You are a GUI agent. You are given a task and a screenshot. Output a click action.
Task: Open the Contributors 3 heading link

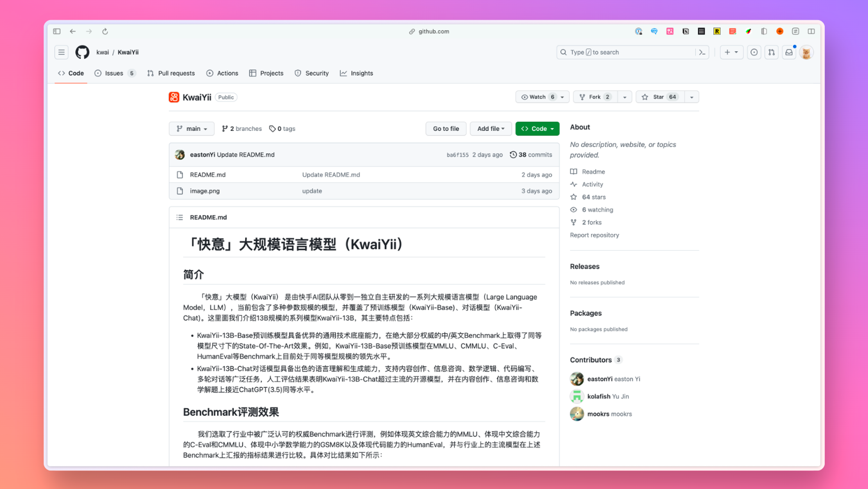[x=596, y=360]
